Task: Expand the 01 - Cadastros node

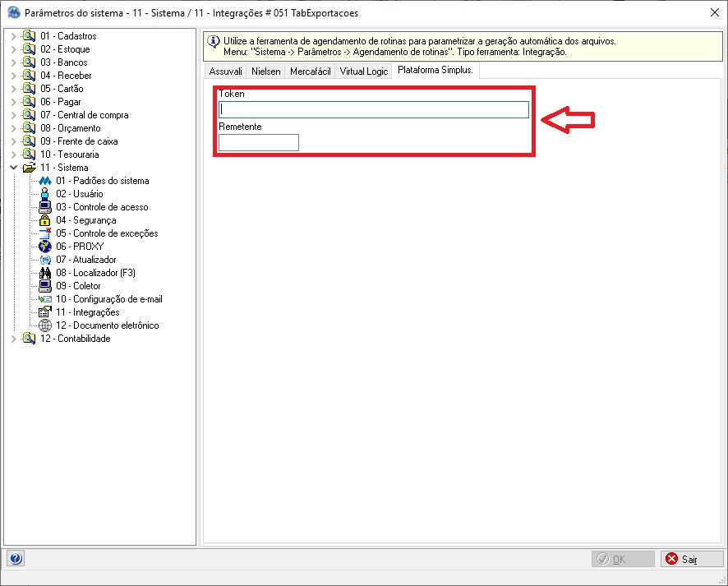Action: point(13,36)
